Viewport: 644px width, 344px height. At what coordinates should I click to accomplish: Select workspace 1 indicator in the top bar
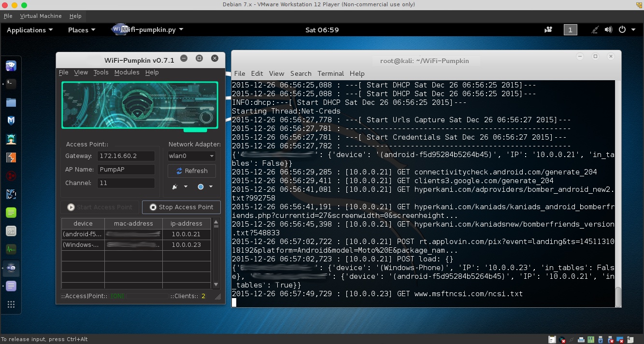click(570, 30)
